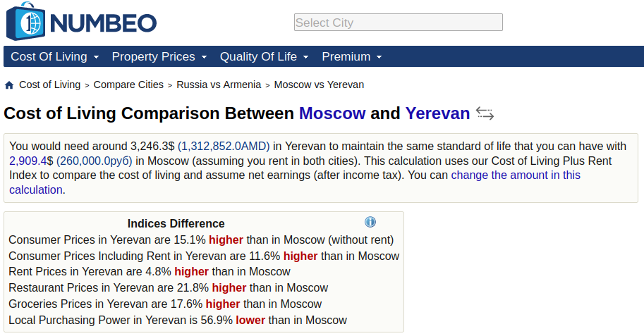The image size is (644, 336).
Task: Click the 260,000.0руб amount link
Action: (95, 161)
